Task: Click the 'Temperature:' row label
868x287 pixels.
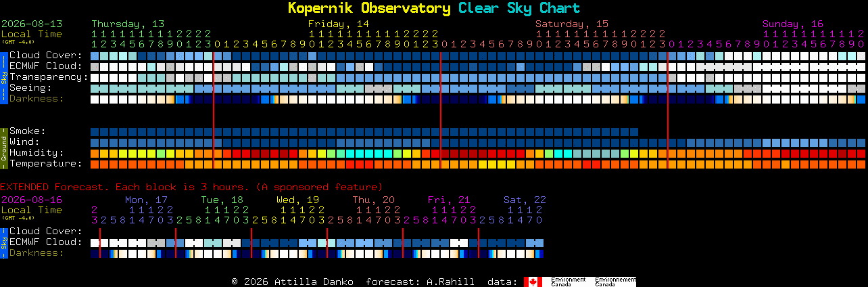Action: 46,164
